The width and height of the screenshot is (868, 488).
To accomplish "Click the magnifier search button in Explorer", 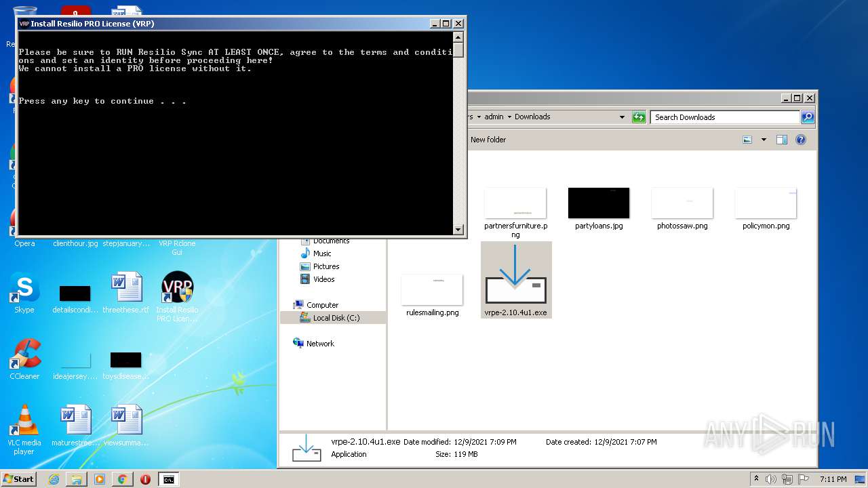I will point(808,117).
